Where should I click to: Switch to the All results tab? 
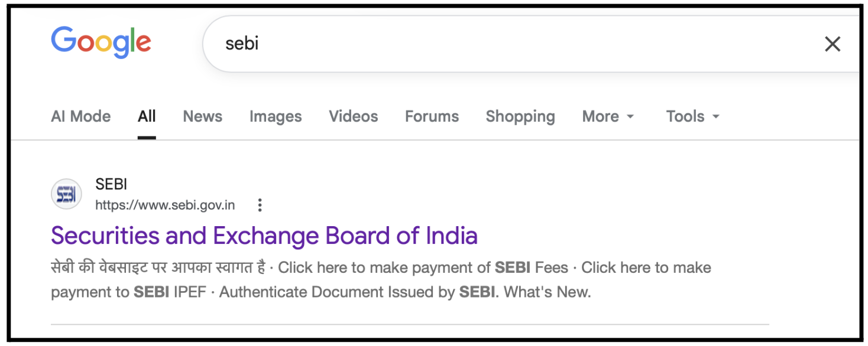(147, 116)
